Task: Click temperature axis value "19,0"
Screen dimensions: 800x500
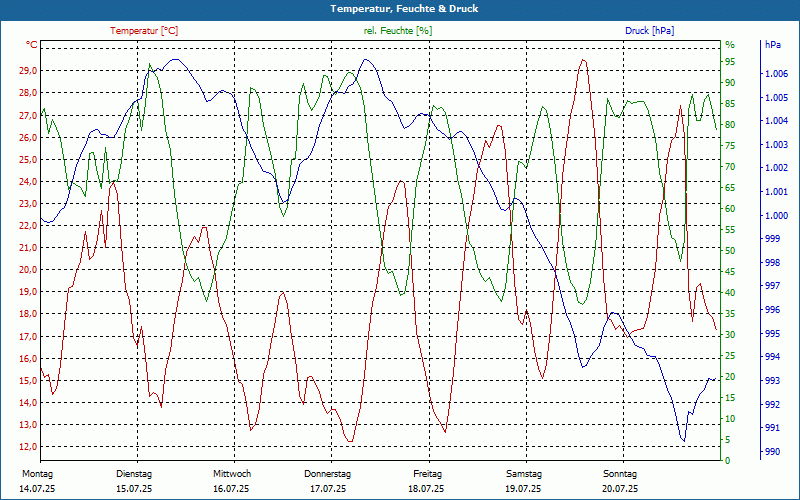Action: pyautogui.click(x=28, y=292)
